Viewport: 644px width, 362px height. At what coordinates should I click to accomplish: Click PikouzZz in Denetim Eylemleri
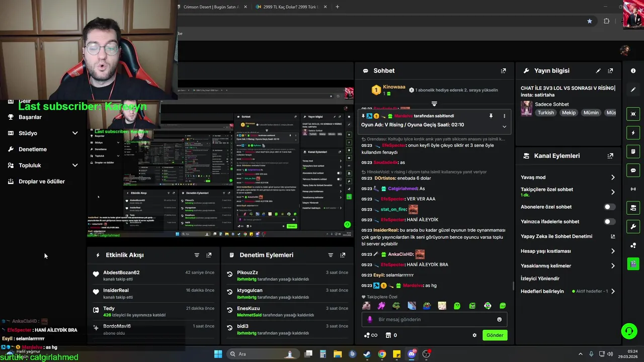point(248,273)
